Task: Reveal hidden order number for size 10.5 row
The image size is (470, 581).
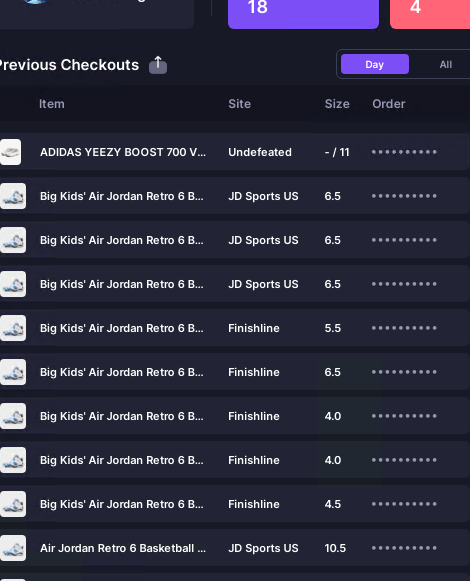Action: [x=404, y=548]
